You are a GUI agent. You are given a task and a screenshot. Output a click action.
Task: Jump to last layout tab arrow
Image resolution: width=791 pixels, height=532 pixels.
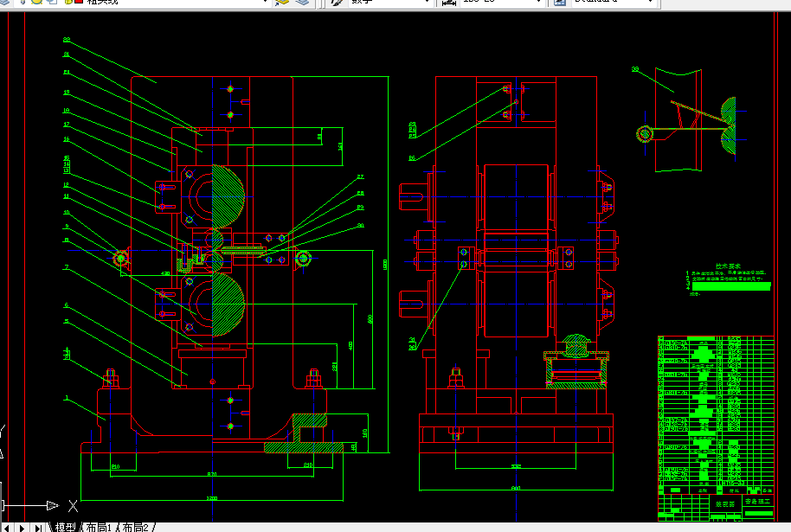pyautogui.click(x=38, y=528)
